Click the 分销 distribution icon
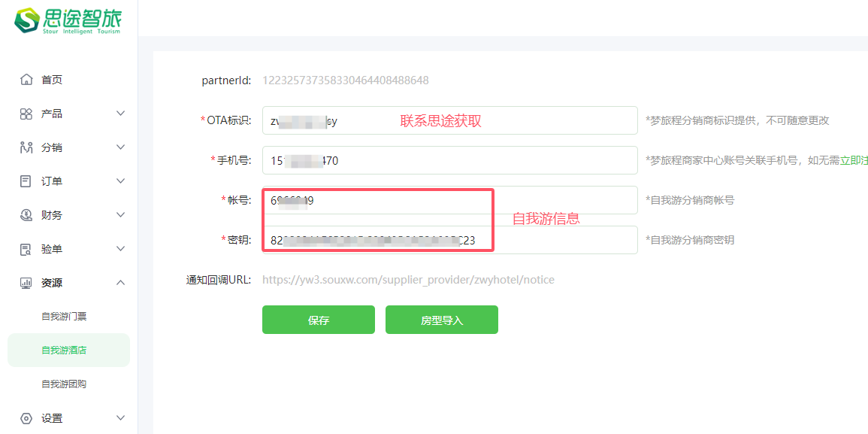868x434 pixels. pos(26,147)
